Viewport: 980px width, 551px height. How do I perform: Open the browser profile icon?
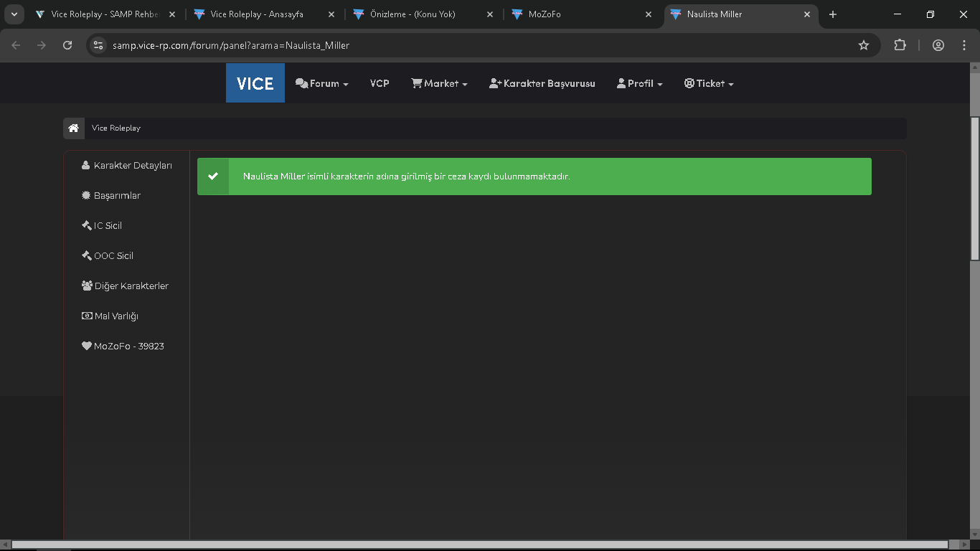click(x=938, y=45)
